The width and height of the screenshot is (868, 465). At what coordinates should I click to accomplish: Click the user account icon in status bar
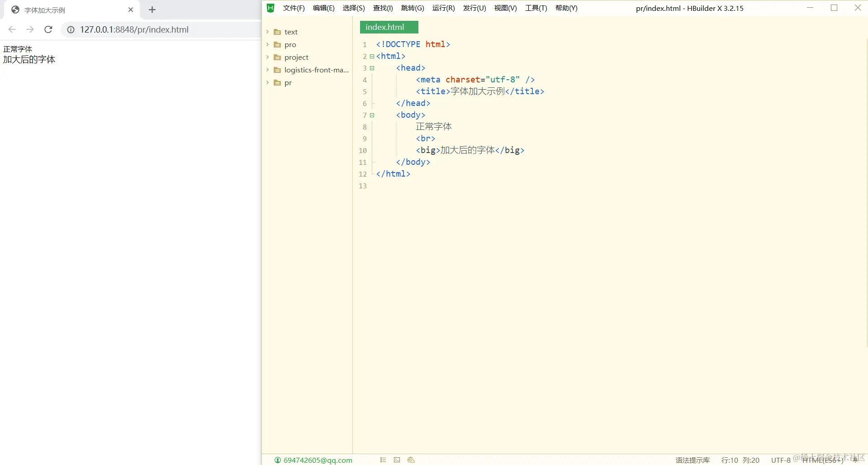tap(278, 460)
